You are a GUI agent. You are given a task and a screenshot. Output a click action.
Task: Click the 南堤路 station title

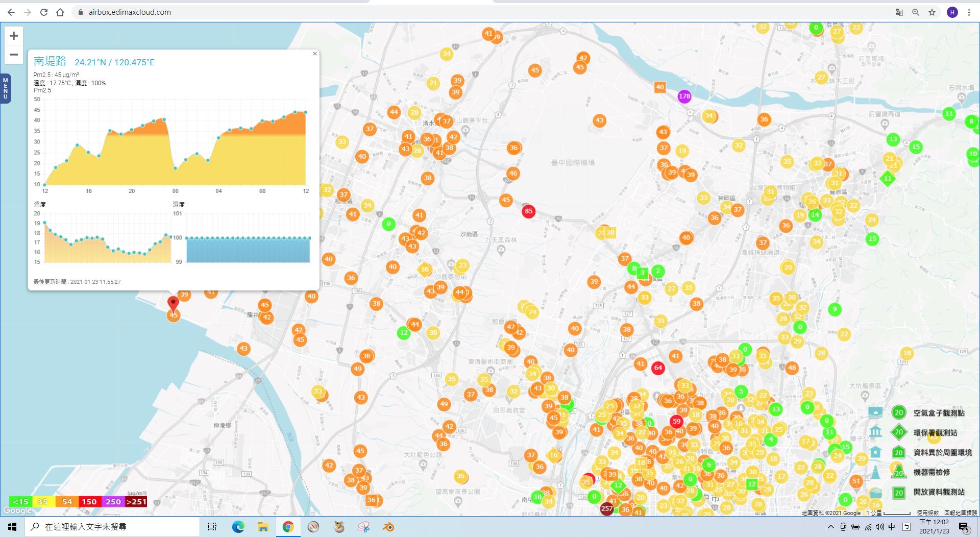(x=50, y=61)
